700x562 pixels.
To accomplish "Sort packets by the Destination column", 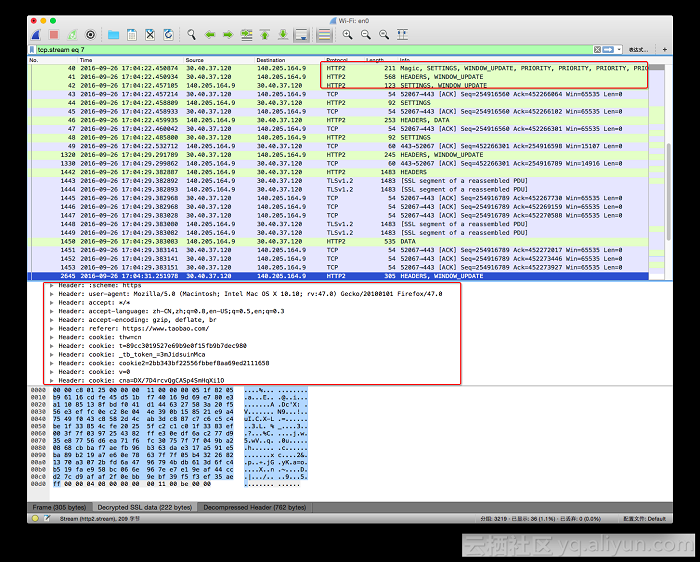I will coord(288,60).
